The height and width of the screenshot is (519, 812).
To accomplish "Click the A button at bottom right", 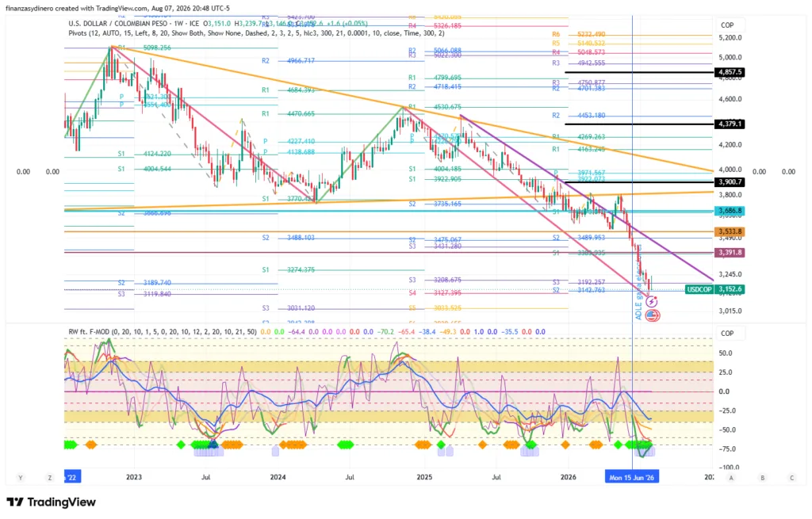I will click(x=730, y=478).
